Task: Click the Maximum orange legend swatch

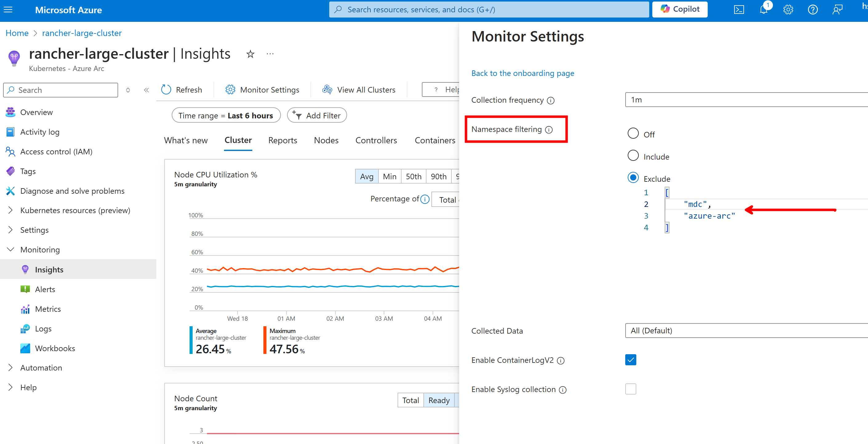Action: (265, 340)
